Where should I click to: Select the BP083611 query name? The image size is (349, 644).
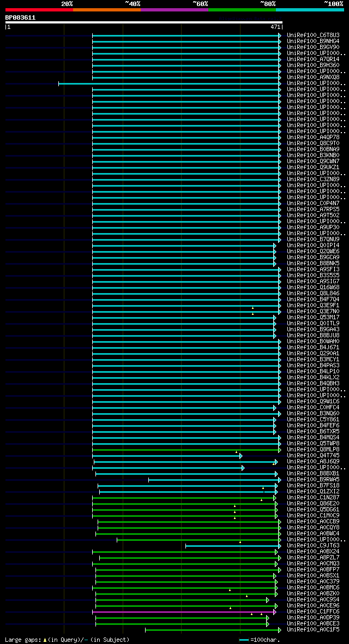coord(20,17)
